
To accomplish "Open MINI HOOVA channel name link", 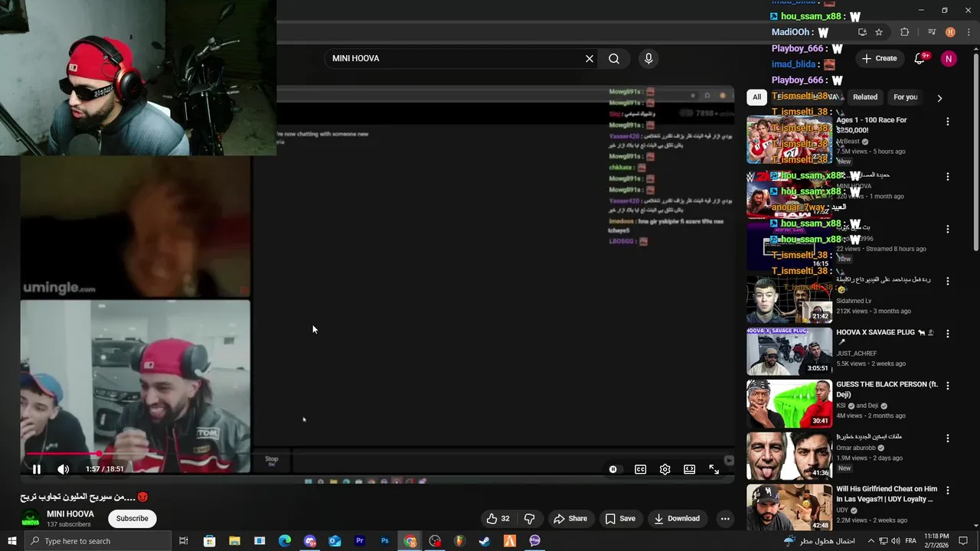I will pyautogui.click(x=70, y=514).
